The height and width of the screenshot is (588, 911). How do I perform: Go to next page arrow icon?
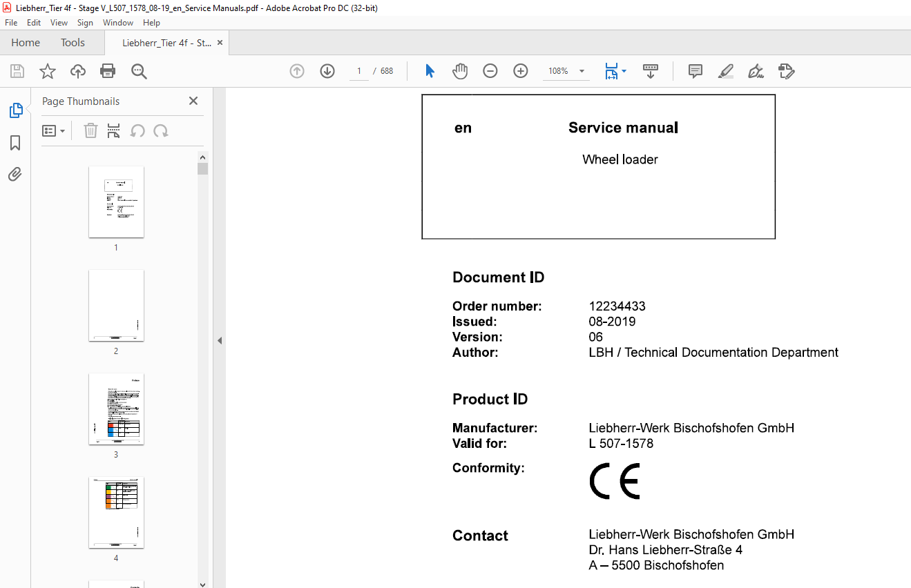point(327,71)
